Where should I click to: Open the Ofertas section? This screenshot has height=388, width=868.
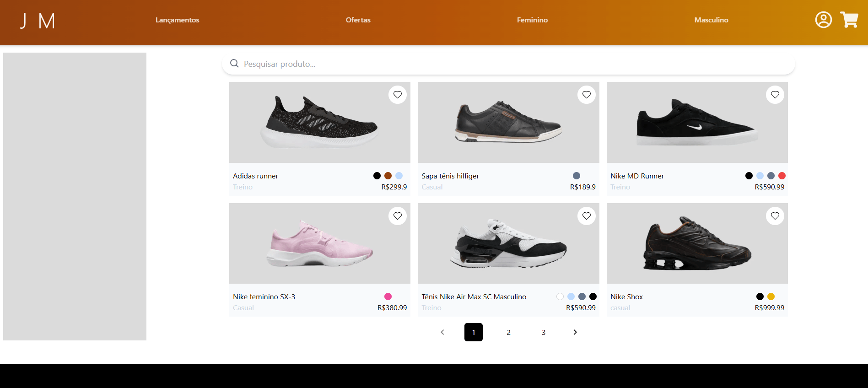(x=358, y=20)
